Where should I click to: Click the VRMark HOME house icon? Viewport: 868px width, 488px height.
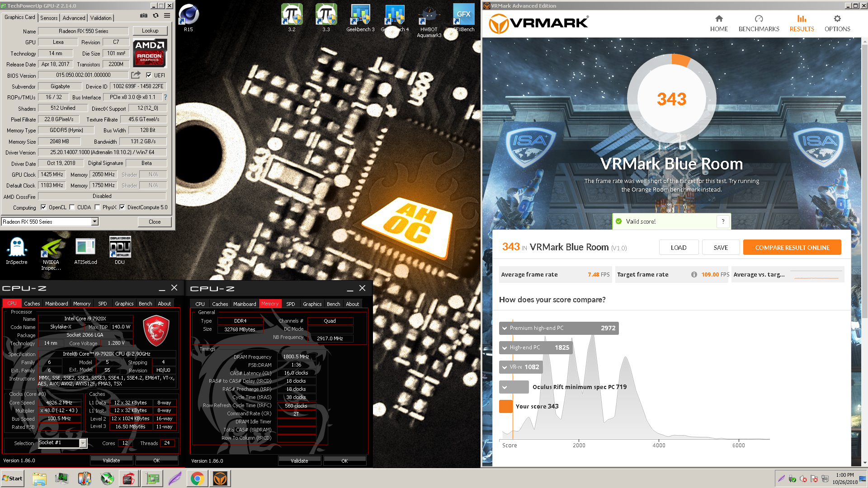[719, 19]
